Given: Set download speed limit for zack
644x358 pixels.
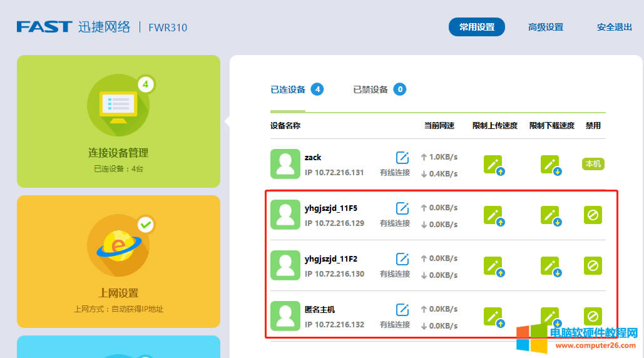Looking at the screenshot, I should coord(550,165).
